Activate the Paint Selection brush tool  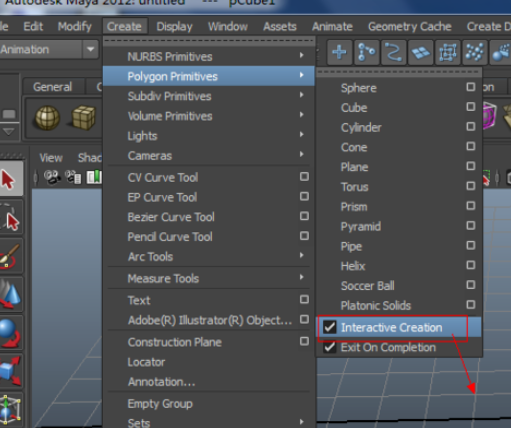(10, 257)
